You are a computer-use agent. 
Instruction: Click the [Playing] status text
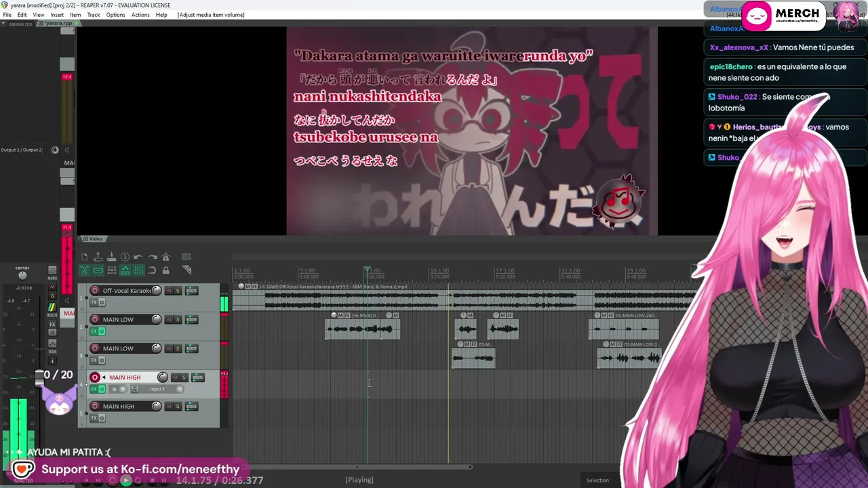(359, 480)
